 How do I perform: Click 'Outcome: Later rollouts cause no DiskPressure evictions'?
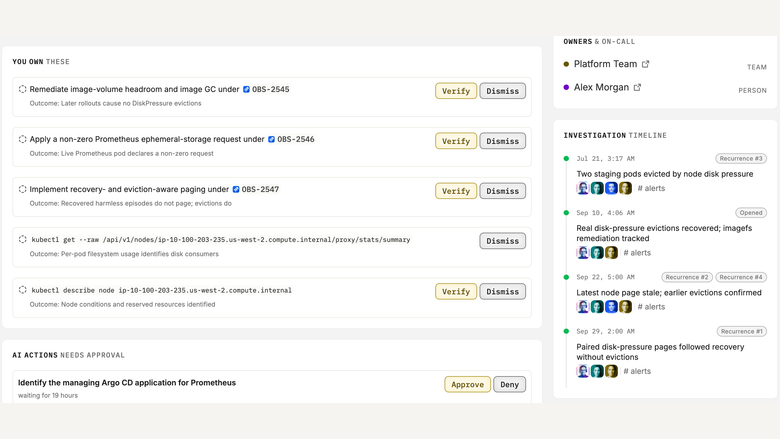pyautogui.click(x=115, y=103)
